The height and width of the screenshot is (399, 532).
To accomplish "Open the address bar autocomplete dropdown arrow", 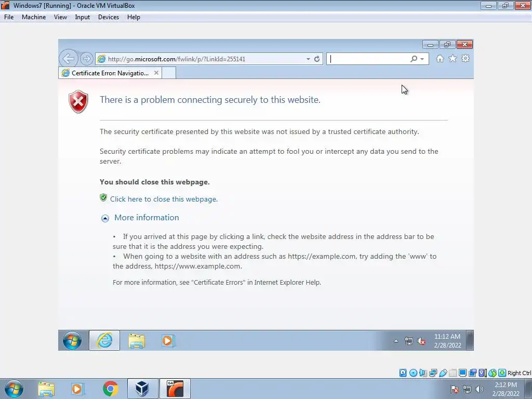I will 308,59.
